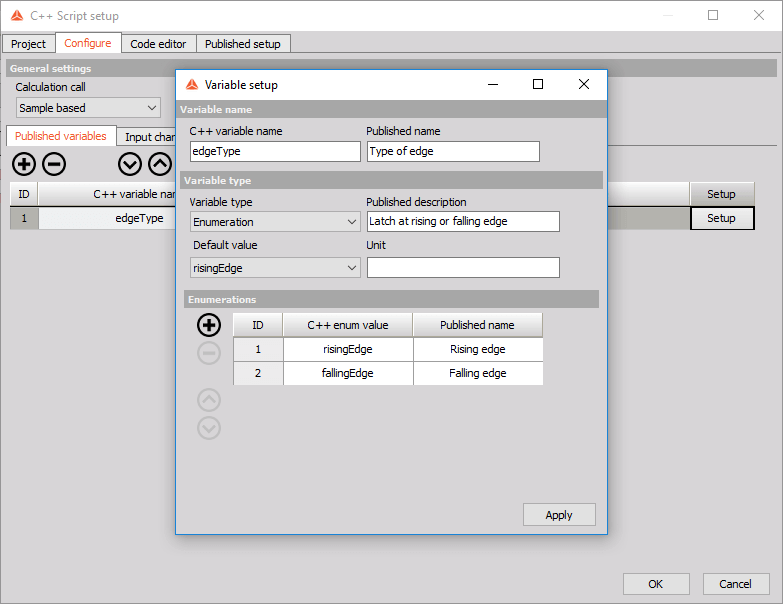
Task: Click the enumerations 'Published name' column header
Action: point(478,325)
